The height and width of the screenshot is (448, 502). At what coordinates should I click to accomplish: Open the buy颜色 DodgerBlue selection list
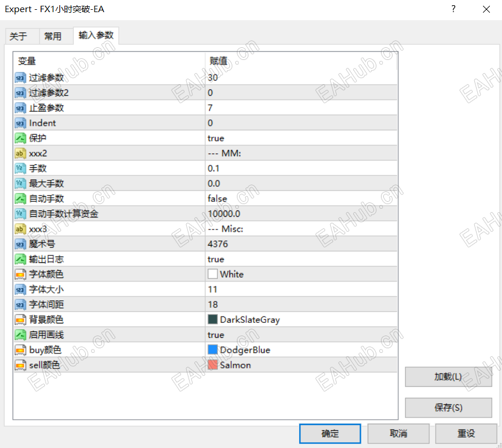pyautogui.click(x=259, y=349)
